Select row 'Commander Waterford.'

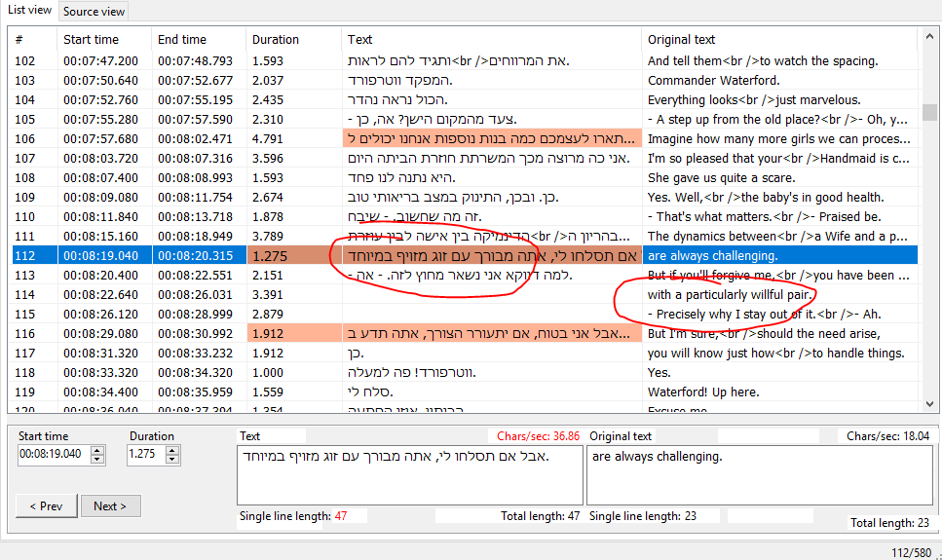[465, 81]
